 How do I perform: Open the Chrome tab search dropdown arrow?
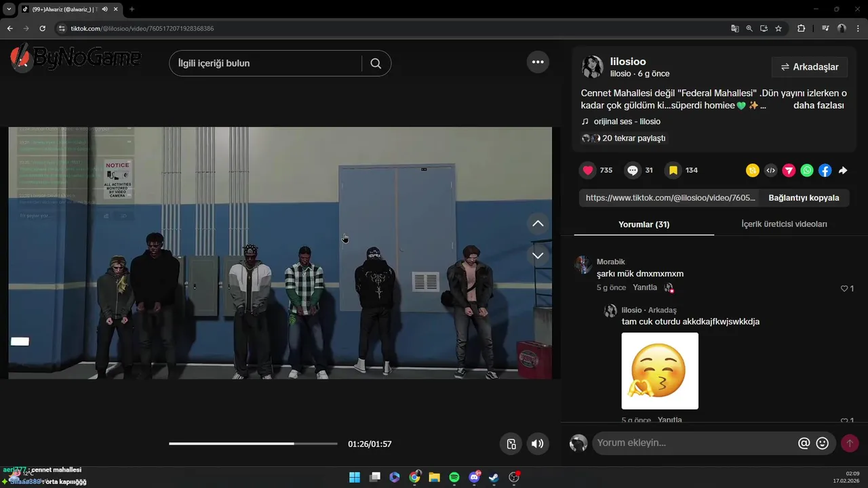click(x=9, y=9)
